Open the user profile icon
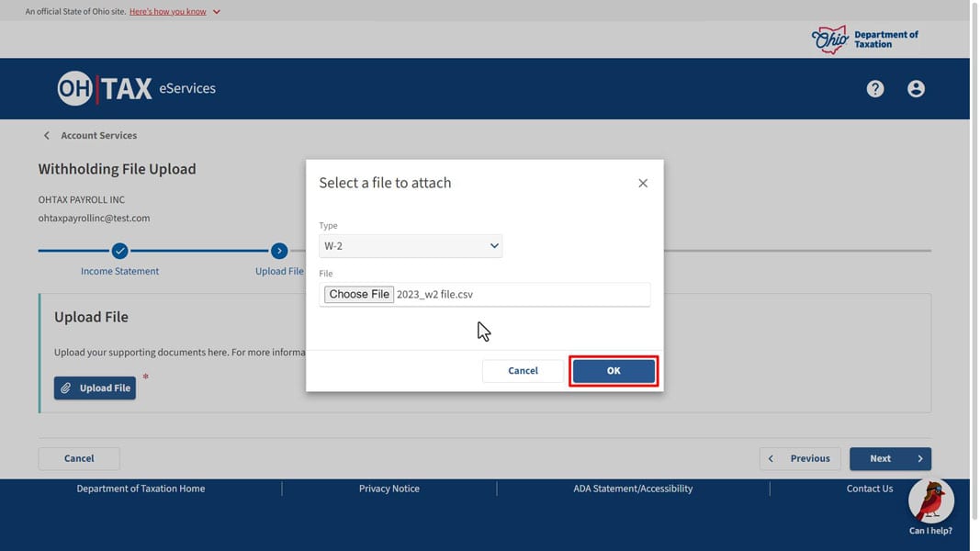 [x=916, y=89]
